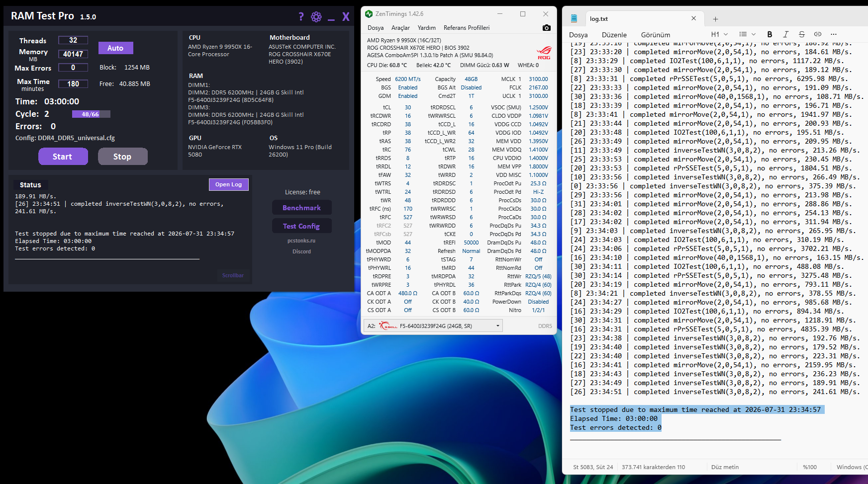Click the %100 zoom level in Notepad
Screen dimensions: 868x484
click(x=810, y=467)
